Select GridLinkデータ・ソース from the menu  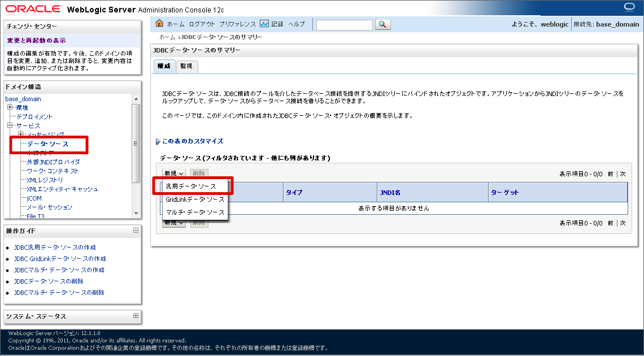click(x=195, y=199)
